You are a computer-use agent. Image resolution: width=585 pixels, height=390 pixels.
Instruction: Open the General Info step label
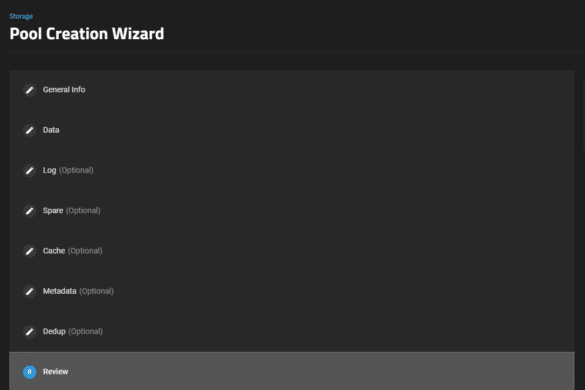click(x=64, y=90)
